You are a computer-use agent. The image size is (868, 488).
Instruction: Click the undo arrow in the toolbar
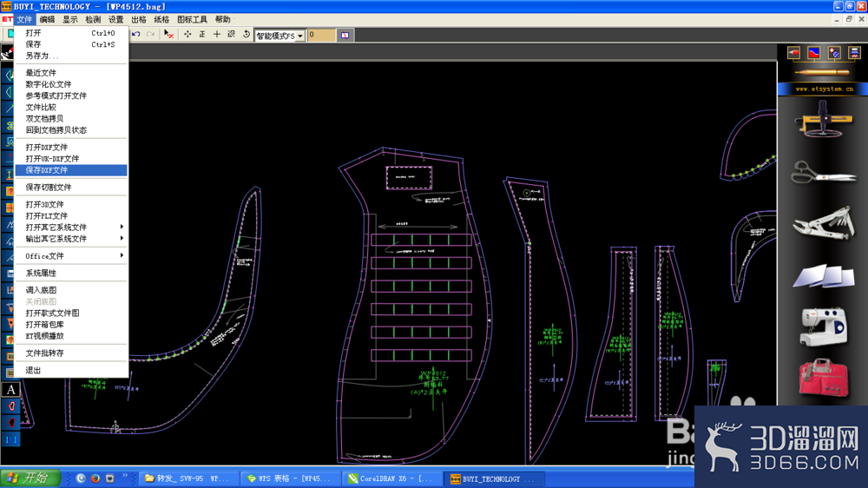pyautogui.click(x=136, y=35)
